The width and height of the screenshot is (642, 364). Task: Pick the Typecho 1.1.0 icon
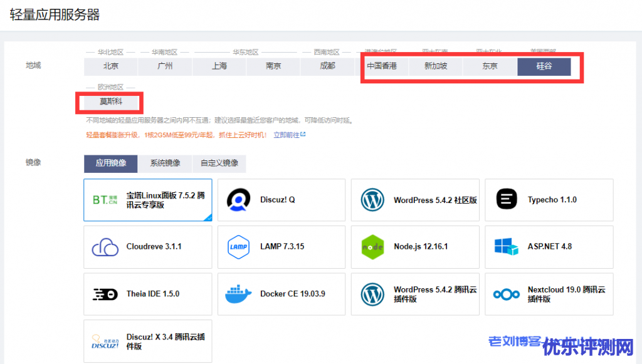coord(507,200)
